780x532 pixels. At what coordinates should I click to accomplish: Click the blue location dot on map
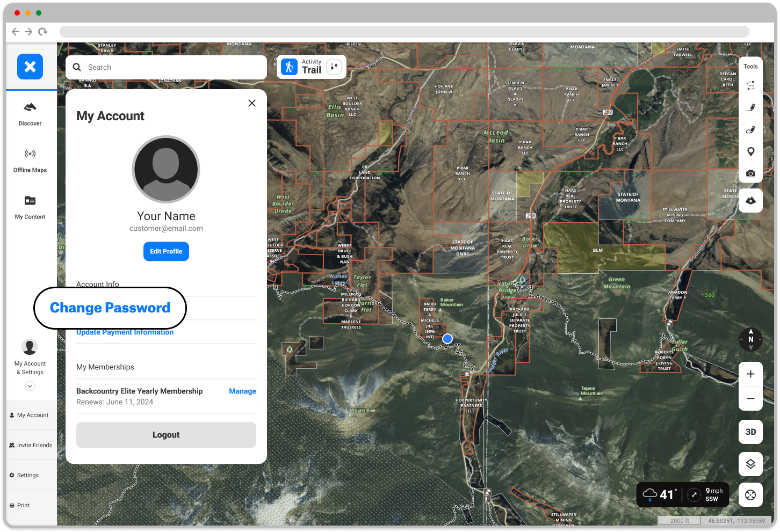click(x=447, y=339)
